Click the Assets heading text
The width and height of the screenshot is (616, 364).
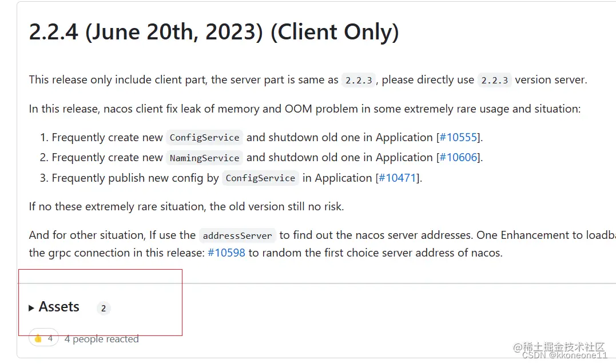coord(59,307)
